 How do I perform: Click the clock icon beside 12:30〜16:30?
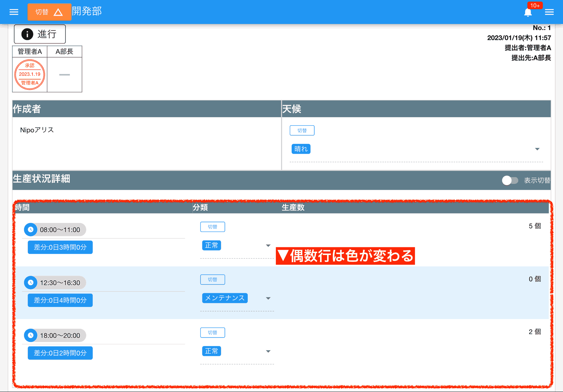(x=30, y=282)
